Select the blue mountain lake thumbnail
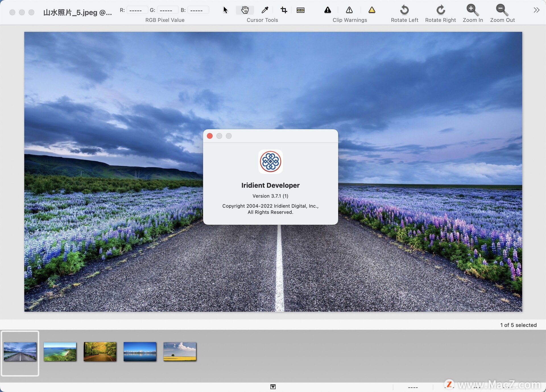 click(x=140, y=352)
